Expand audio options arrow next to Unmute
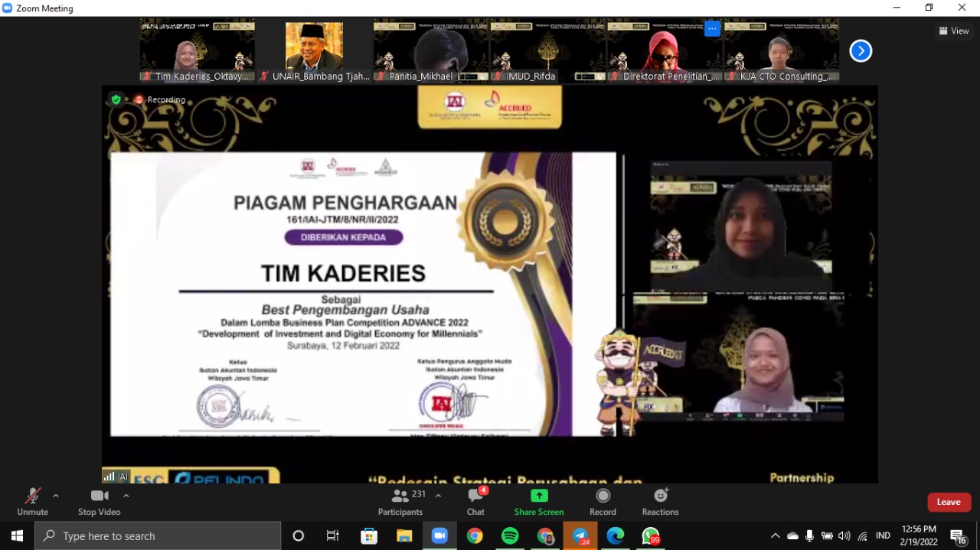The image size is (980, 550). [x=56, y=496]
